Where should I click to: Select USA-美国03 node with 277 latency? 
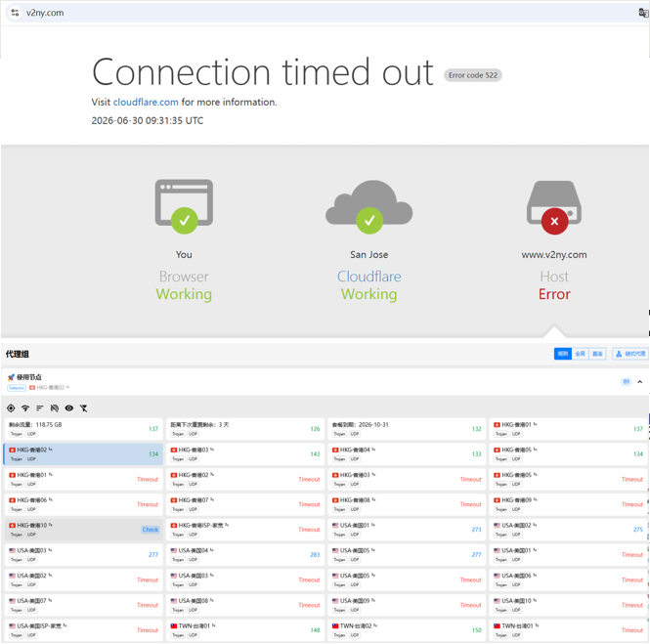tap(83, 555)
